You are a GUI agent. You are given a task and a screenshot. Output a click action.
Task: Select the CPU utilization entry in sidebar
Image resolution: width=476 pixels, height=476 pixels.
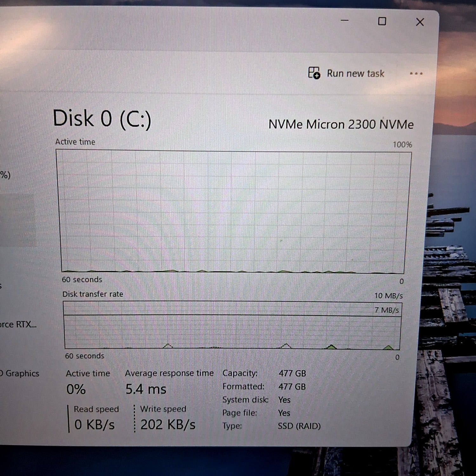[x=6, y=174]
